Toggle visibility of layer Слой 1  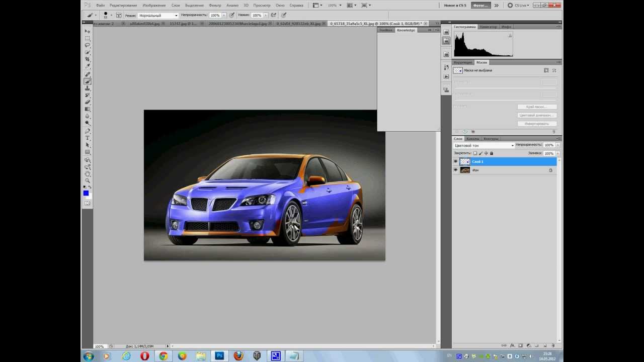coord(456,162)
